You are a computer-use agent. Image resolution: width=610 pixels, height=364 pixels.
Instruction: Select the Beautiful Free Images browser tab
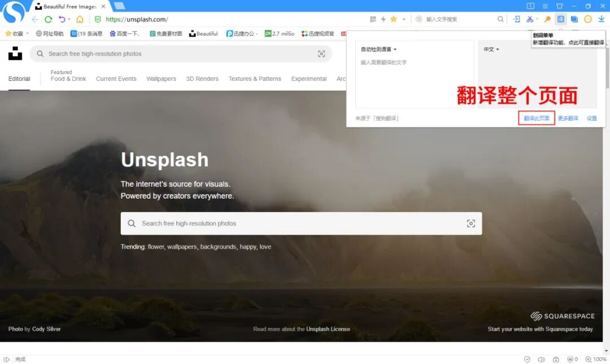[70, 6]
